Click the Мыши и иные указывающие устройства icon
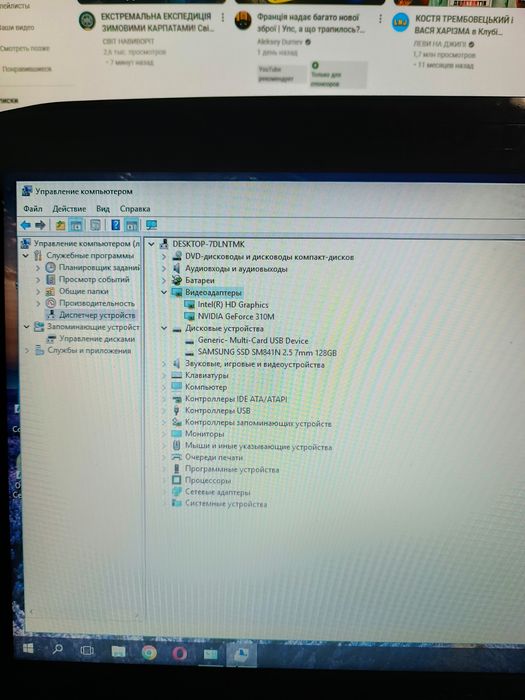525x700 pixels. tap(177, 446)
